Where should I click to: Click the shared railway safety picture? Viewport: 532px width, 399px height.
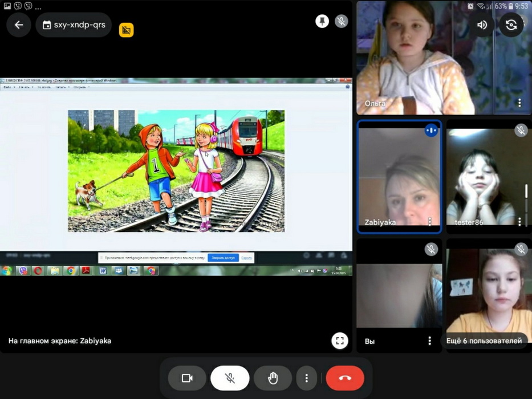pyautogui.click(x=176, y=171)
